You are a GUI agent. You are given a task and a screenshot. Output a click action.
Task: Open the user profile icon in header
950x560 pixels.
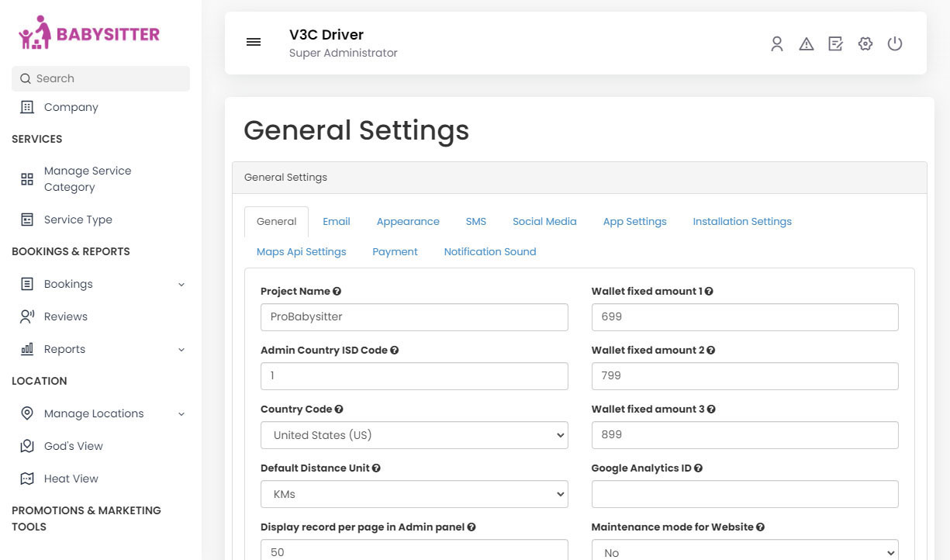(x=776, y=43)
